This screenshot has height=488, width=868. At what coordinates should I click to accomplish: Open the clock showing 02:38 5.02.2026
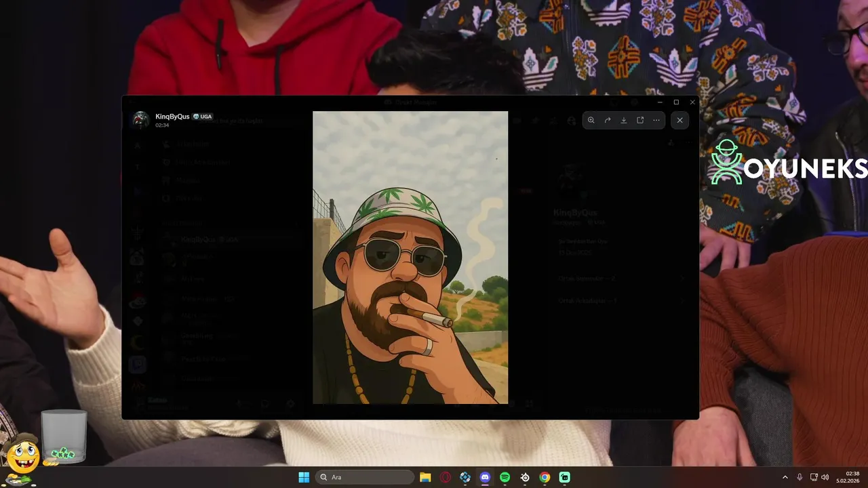coord(848,477)
